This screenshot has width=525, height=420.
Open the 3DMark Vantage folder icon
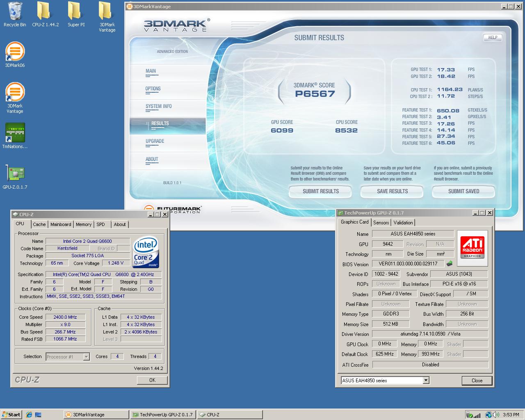click(107, 16)
